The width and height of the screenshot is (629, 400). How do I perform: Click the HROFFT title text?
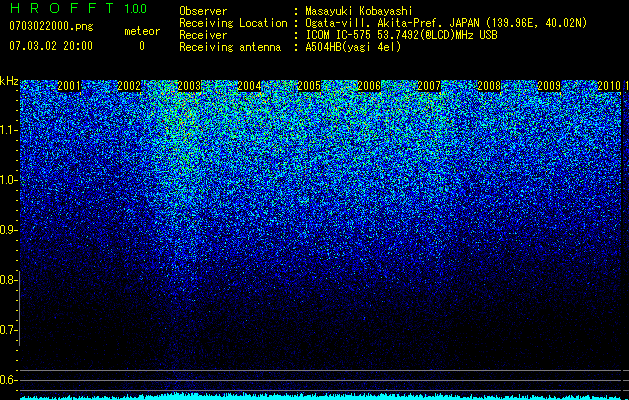62,8
